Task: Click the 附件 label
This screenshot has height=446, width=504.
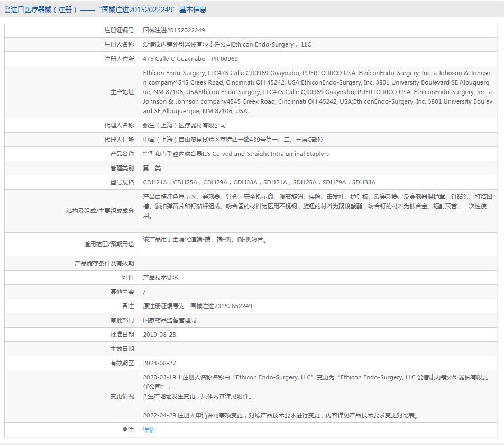Action: click(128, 277)
